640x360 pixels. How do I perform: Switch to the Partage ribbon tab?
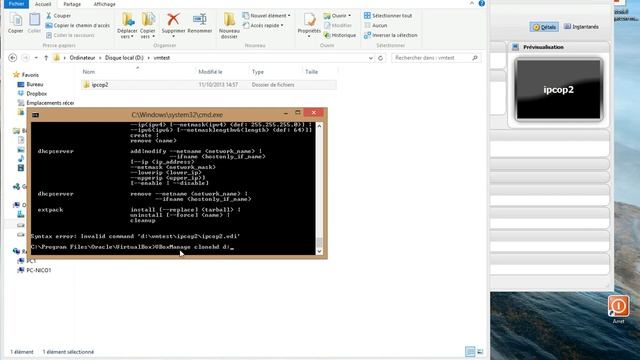[x=72, y=4]
